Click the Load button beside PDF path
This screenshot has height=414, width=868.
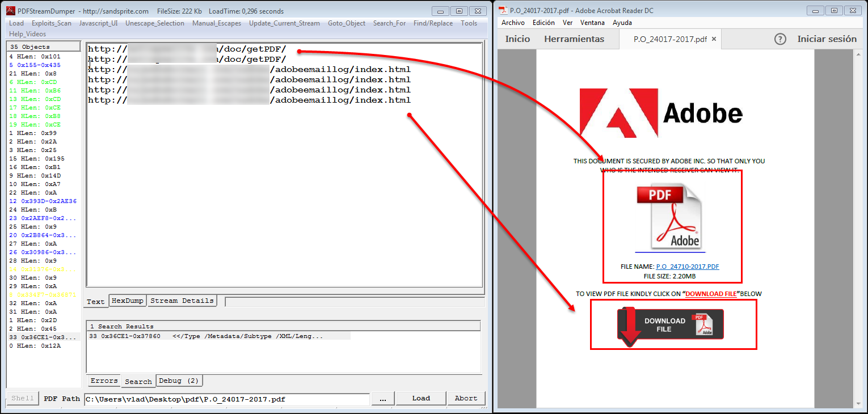[x=421, y=398]
